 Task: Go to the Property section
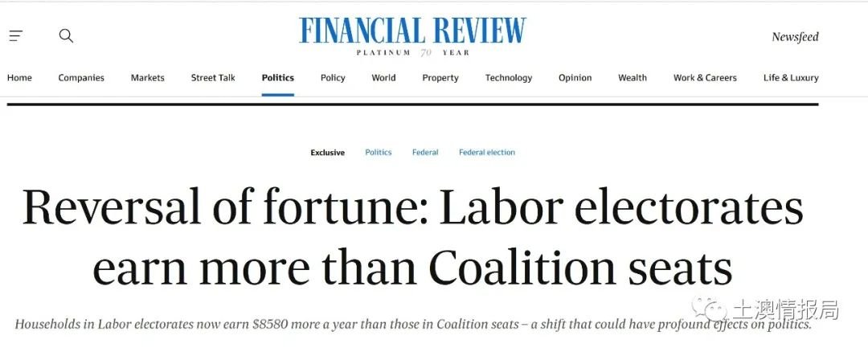[x=440, y=78]
